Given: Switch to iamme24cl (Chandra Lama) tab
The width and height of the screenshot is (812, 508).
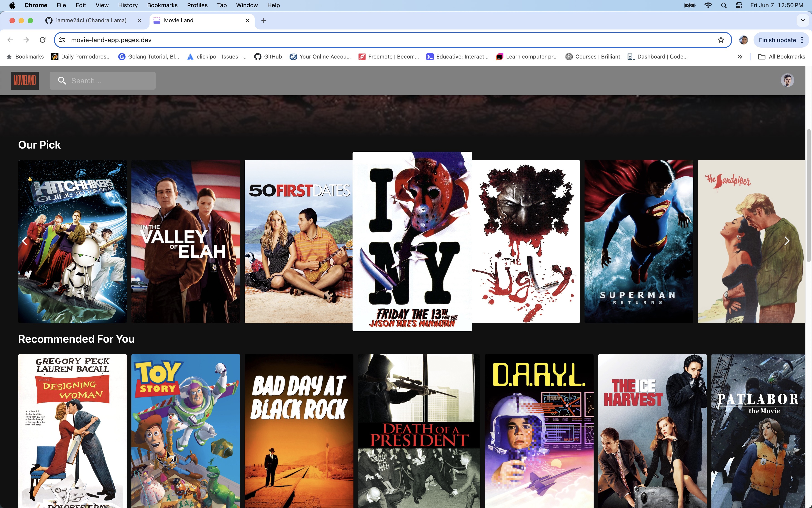Looking at the screenshot, I should [x=91, y=20].
